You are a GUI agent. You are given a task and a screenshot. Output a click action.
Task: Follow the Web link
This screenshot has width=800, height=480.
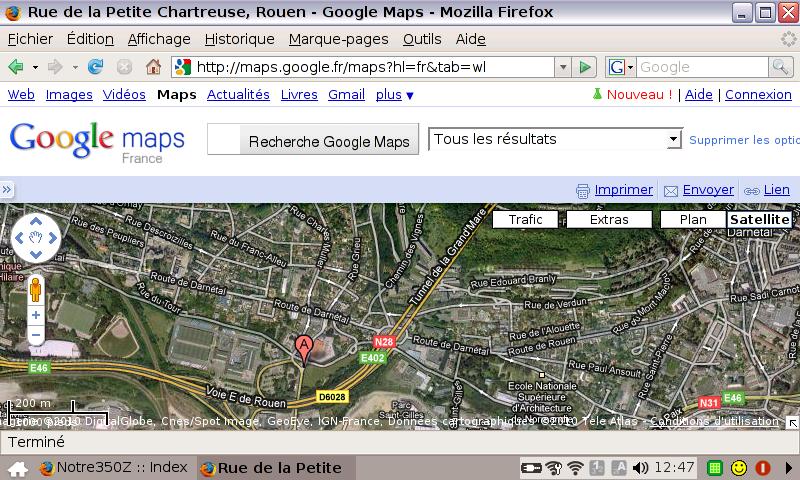tap(21, 95)
